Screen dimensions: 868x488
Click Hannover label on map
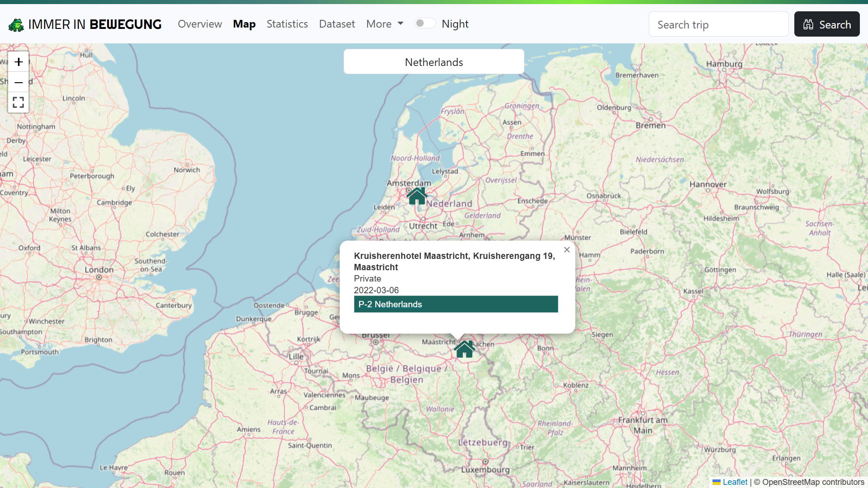[708, 184]
